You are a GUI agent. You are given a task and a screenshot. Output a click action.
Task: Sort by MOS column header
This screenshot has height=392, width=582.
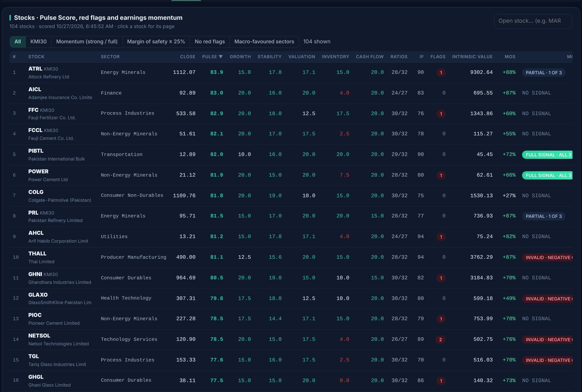(x=510, y=57)
